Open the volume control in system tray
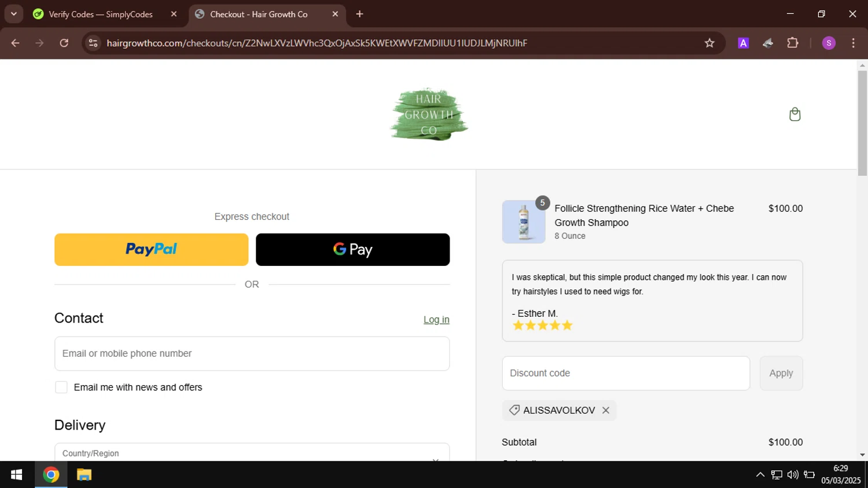 pos(793,475)
